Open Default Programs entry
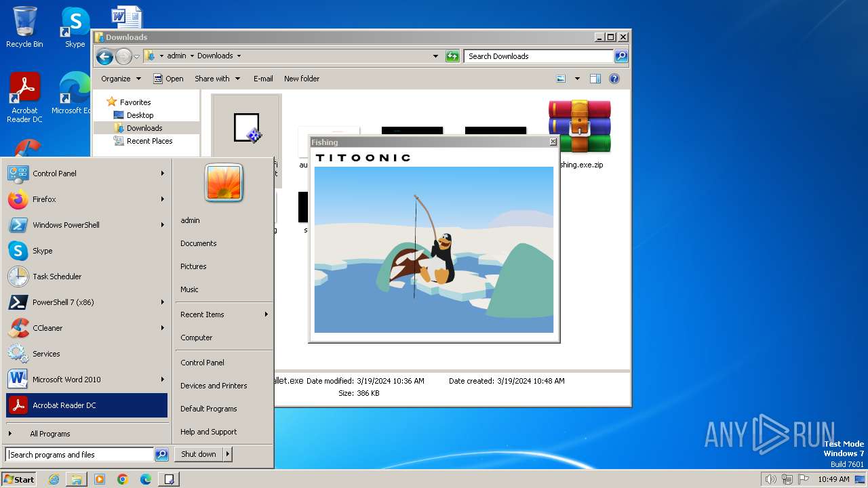 point(209,409)
